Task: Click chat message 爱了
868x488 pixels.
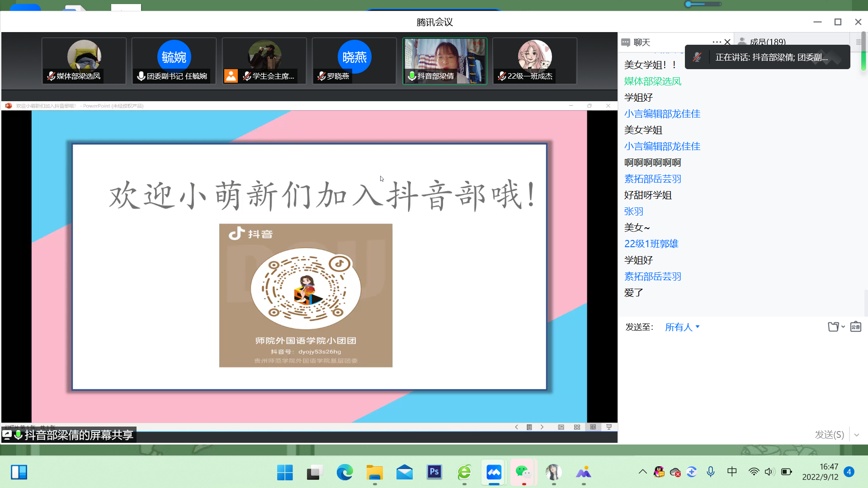Action: (634, 293)
